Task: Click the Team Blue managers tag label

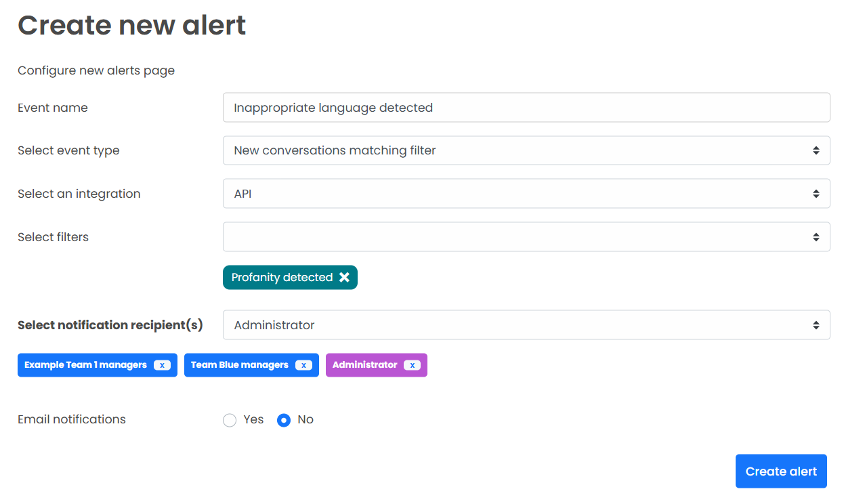Action: click(x=240, y=365)
